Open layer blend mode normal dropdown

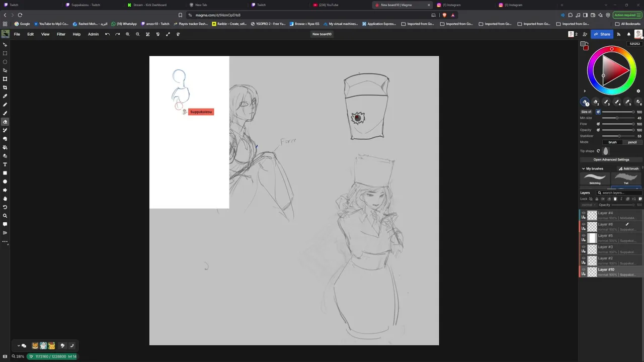pyautogui.click(x=588, y=205)
